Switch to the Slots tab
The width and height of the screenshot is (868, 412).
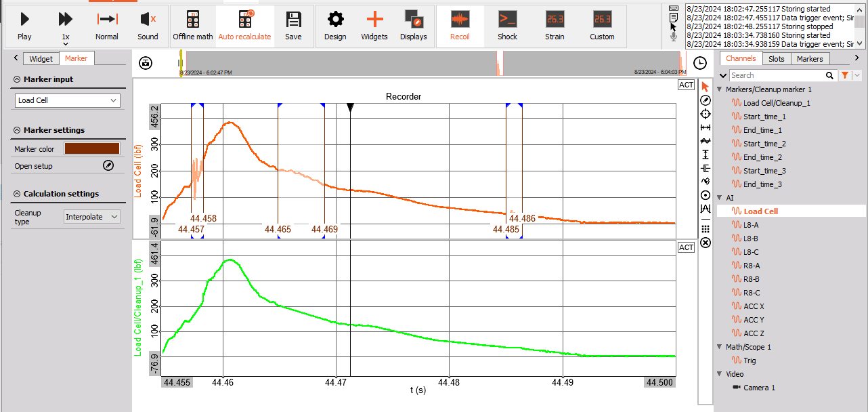[777, 59]
